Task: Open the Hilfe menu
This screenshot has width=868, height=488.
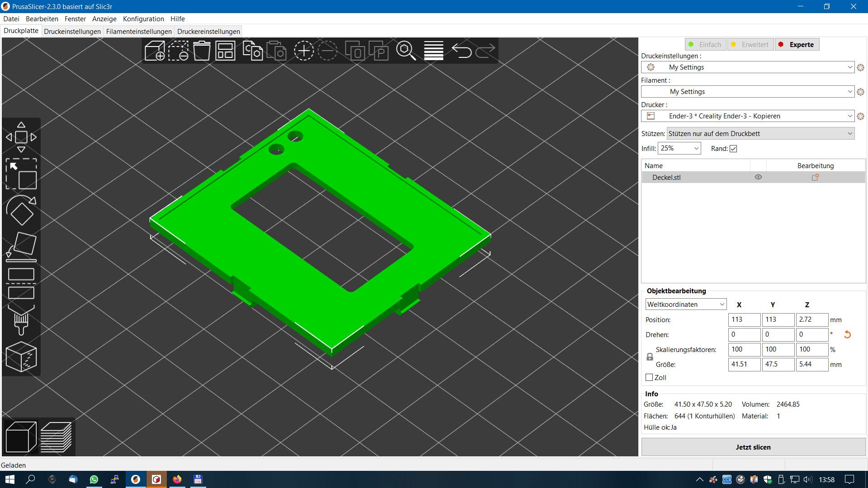Action: pos(178,19)
